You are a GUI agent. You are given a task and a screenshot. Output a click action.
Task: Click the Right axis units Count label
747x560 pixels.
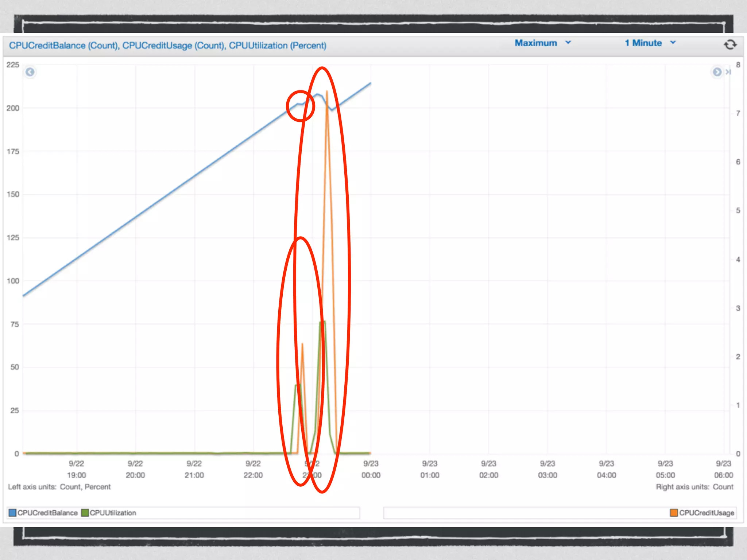click(694, 487)
